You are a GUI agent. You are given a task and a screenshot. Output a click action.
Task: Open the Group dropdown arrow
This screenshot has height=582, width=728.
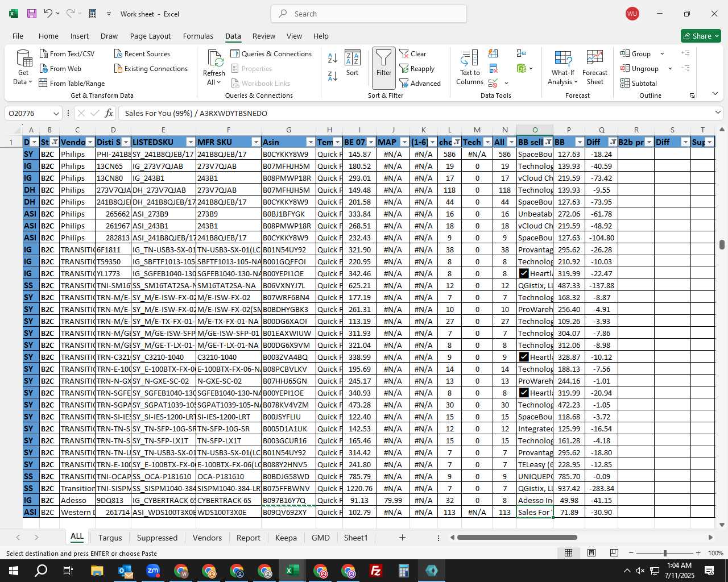tap(662, 53)
